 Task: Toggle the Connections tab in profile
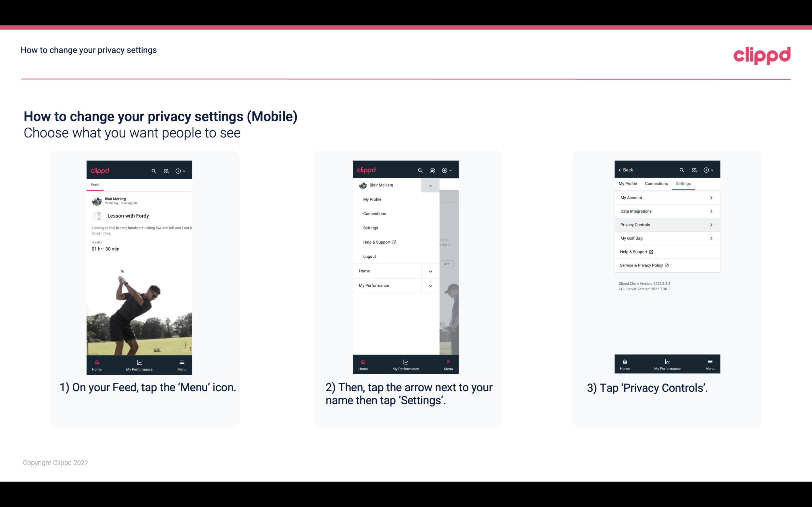[x=655, y=183]
